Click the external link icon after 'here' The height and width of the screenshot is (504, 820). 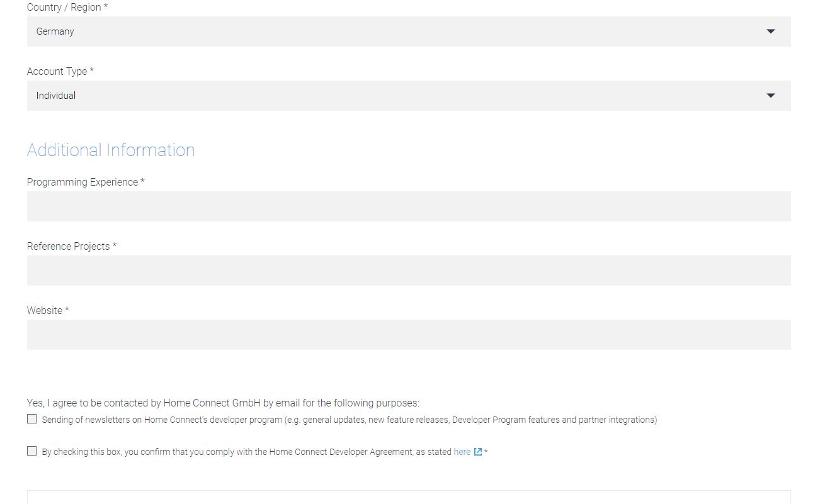478,452
